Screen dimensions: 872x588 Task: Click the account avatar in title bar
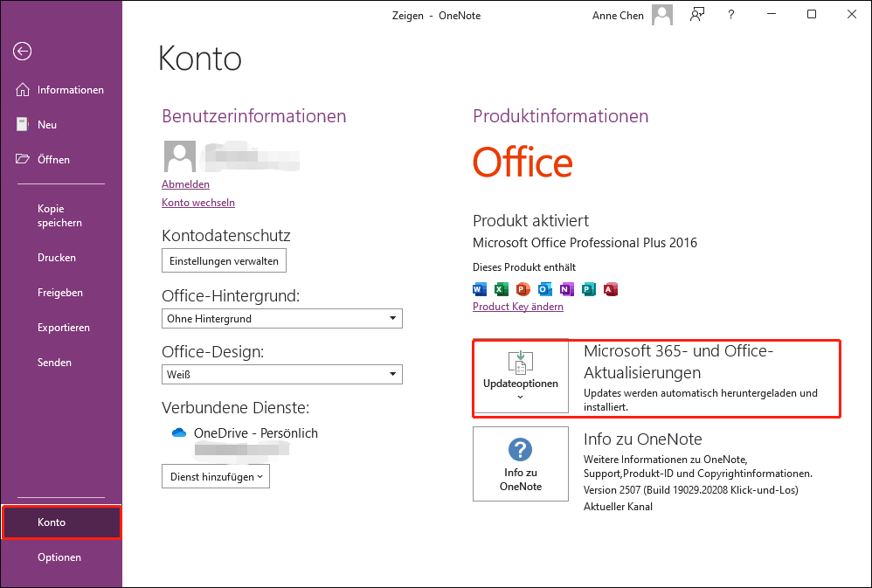coord(662,15)
